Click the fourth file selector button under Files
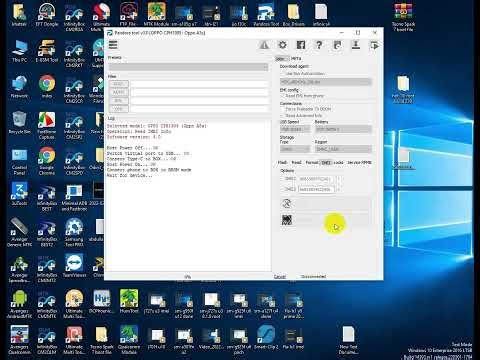This screenshot has width=480, height=360. coord(119,109)
